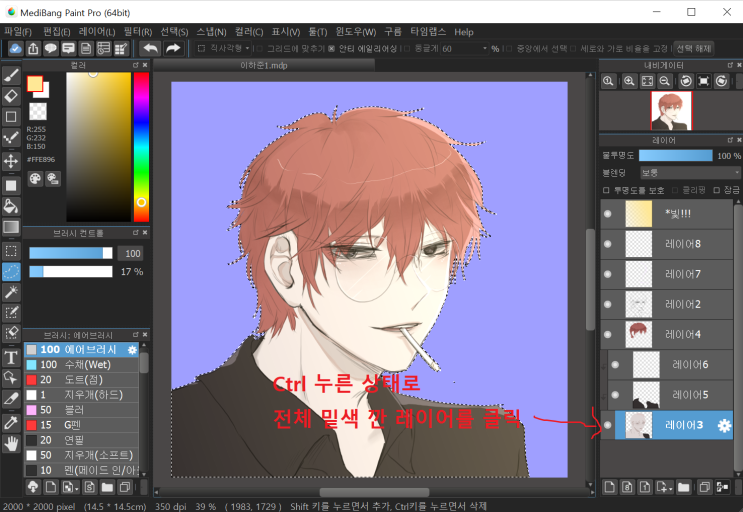
Task: Click the Undo arrow in the toolbar
Action: (151, 48)
